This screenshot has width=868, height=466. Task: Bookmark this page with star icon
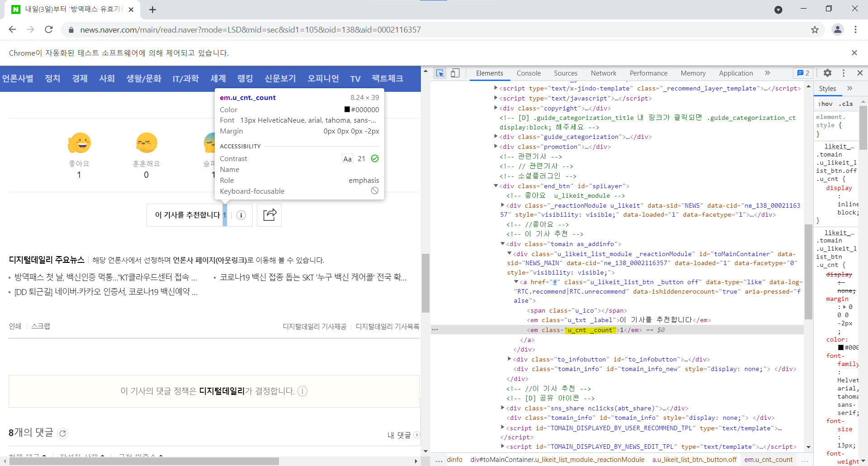coord(815,30)
